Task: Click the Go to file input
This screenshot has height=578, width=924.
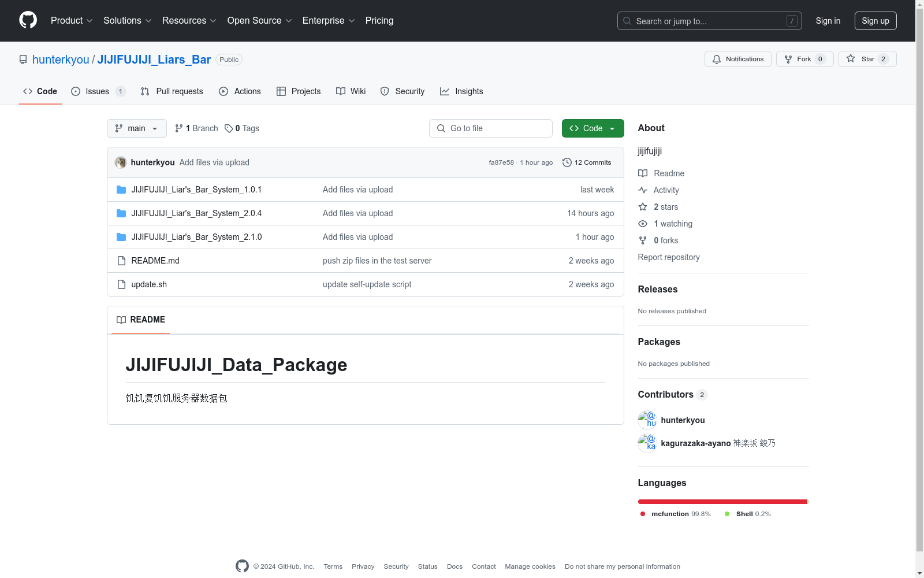Action: click(x=491, y=128)
